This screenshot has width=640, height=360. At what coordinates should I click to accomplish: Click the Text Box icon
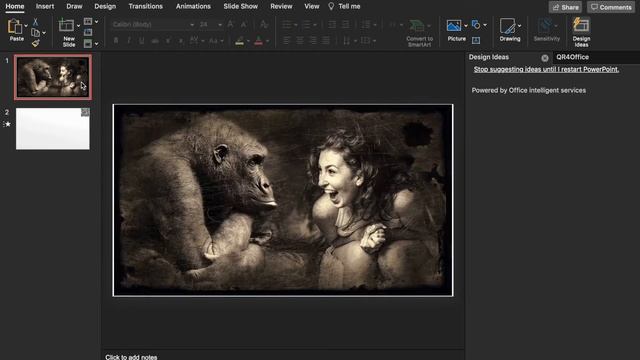tap(476, 40)
